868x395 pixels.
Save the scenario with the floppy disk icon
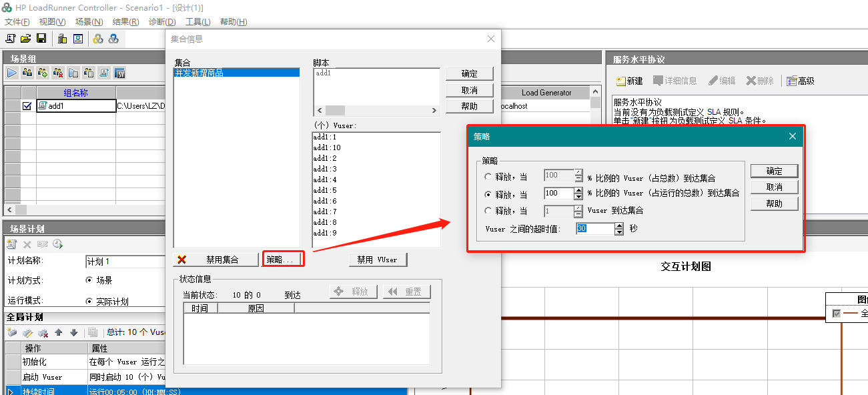[x=41, y=39]
